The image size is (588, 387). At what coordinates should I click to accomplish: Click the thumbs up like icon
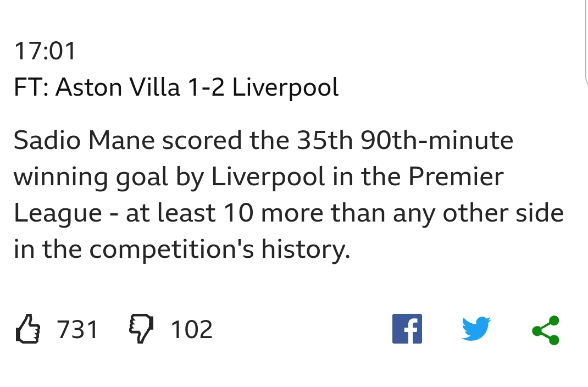point(28,329)
